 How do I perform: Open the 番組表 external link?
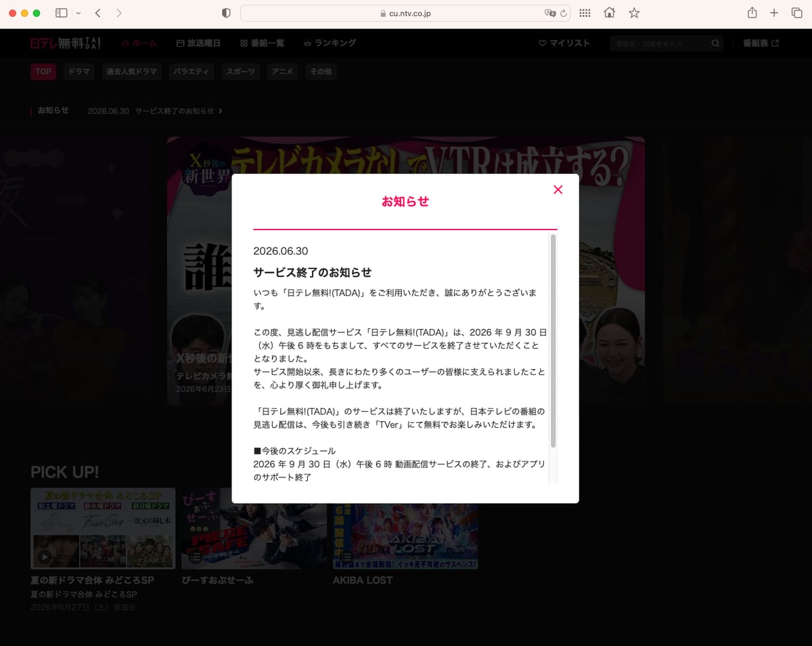coord(761,43)
